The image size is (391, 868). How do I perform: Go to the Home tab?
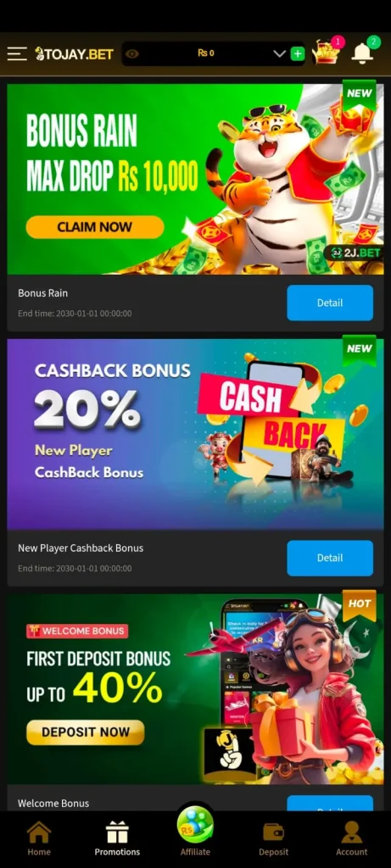click(39, 839)
